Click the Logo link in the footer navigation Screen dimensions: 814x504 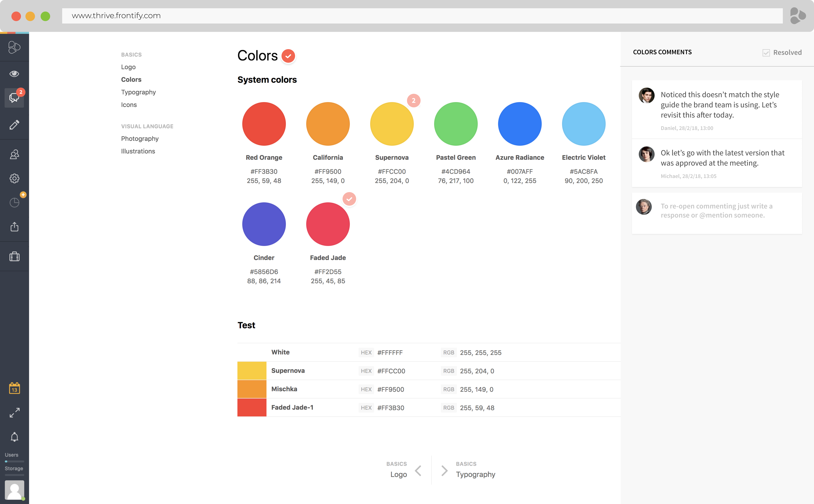(398, 474)
